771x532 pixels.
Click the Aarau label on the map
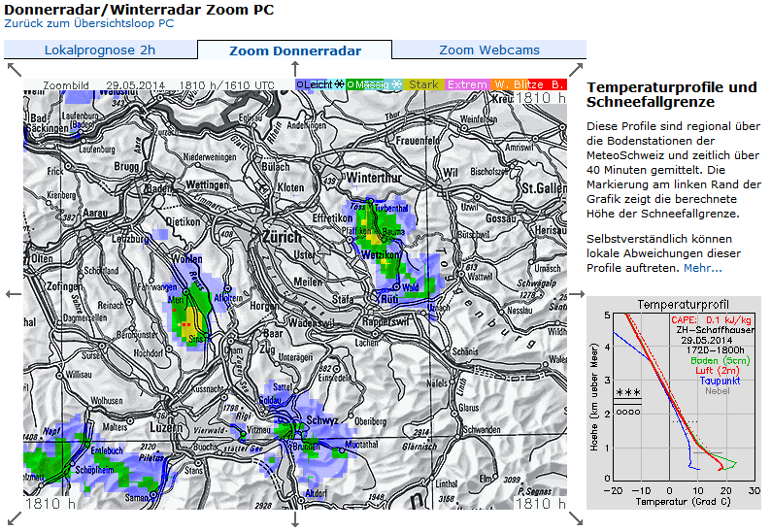tap(95, 214)
